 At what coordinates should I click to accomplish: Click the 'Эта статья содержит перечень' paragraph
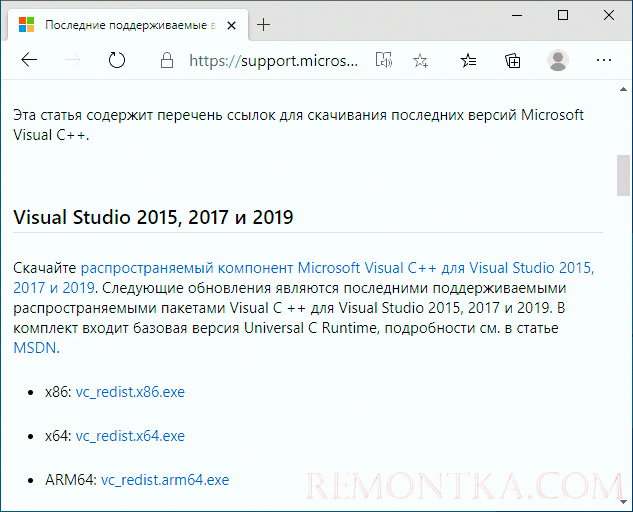[x=298, y=125]
